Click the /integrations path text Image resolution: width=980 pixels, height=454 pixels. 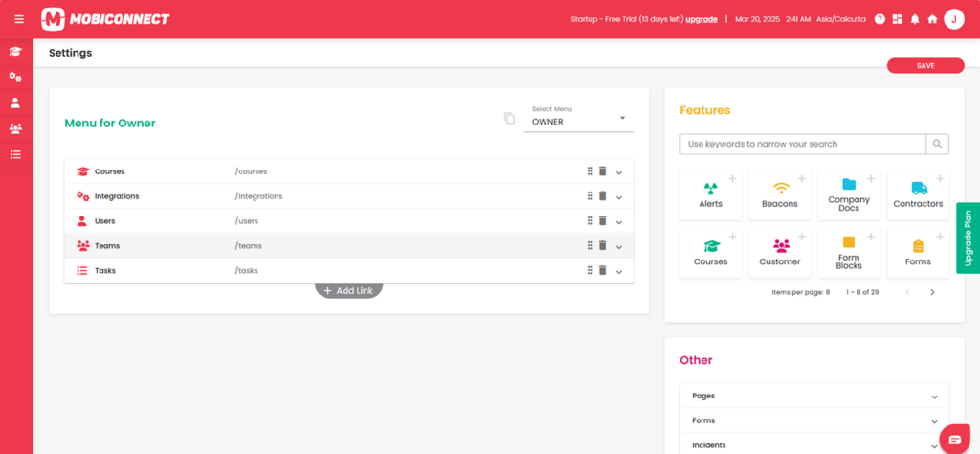[x=258, y=196]
